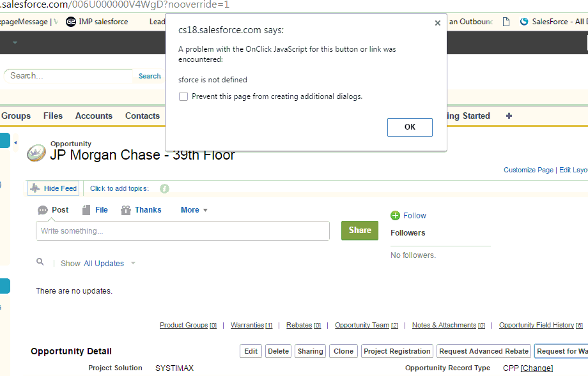The width and height of the screenshot is (588, 376).
Task: Open the Files tab
Action: tap(53, 116)
